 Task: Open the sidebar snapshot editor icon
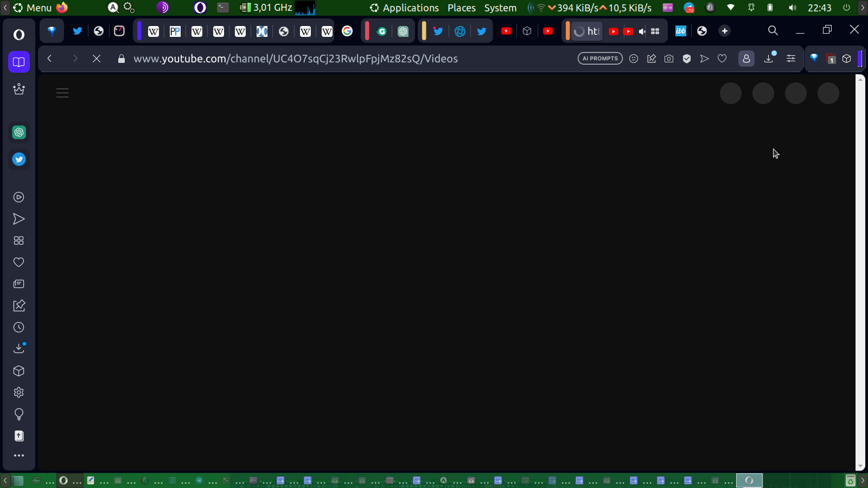[19, 306]
